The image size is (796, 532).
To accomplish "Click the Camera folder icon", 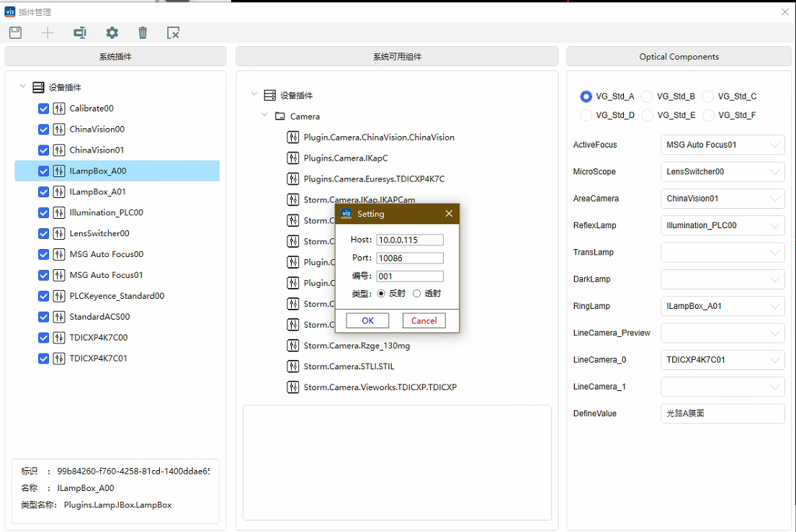I will [x=280, y=117].
